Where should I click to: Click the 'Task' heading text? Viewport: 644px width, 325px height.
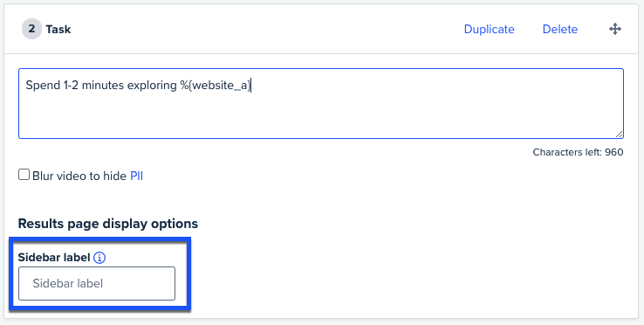coord(58,30)
